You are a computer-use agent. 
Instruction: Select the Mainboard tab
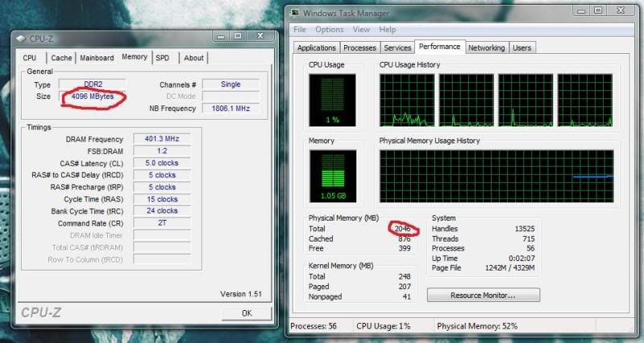tap(97, 58)
